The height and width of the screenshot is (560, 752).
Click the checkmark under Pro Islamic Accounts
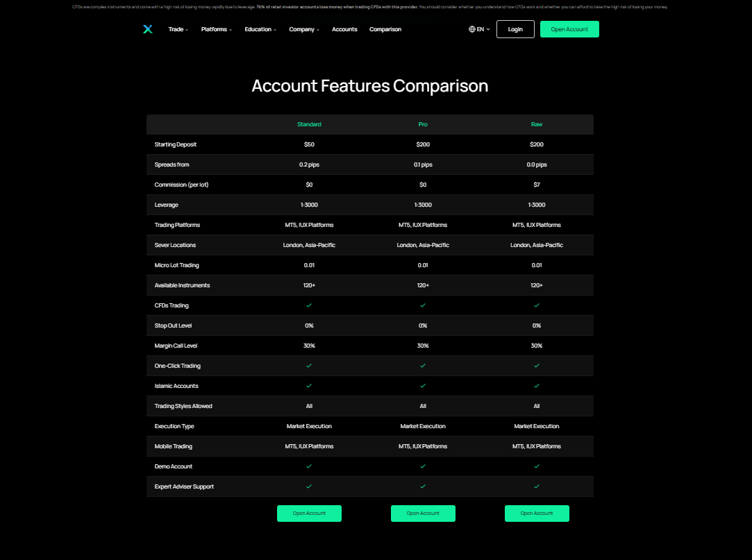(423, 386)
